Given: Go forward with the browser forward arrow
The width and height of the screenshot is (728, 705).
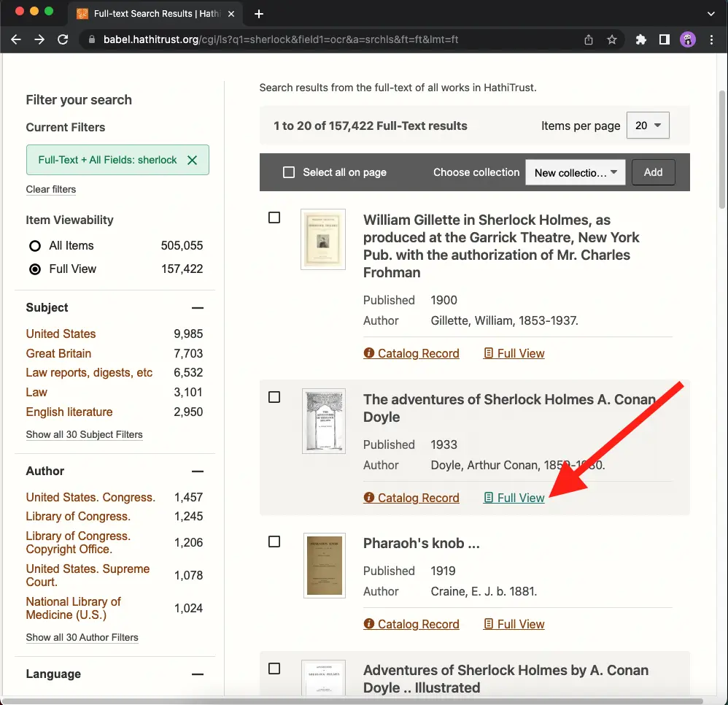Looking at the screenshot, I should click(39, 39).
